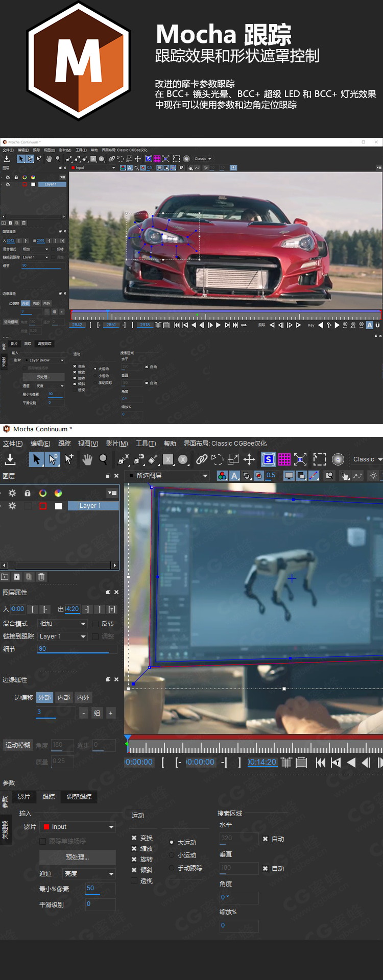Open the Input dropdown in upper window
This screenshot has height=980, width=383.
pos(93,167)
